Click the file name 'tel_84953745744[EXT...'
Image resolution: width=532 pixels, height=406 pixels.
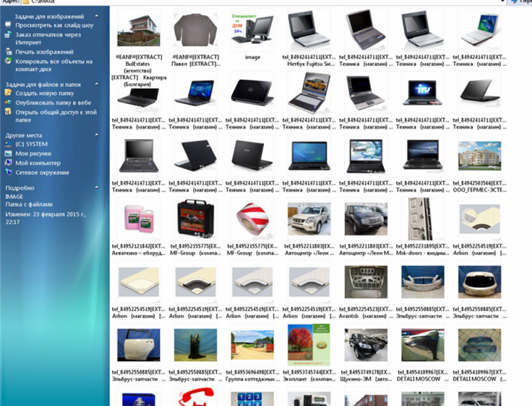[x=309, y=372]
